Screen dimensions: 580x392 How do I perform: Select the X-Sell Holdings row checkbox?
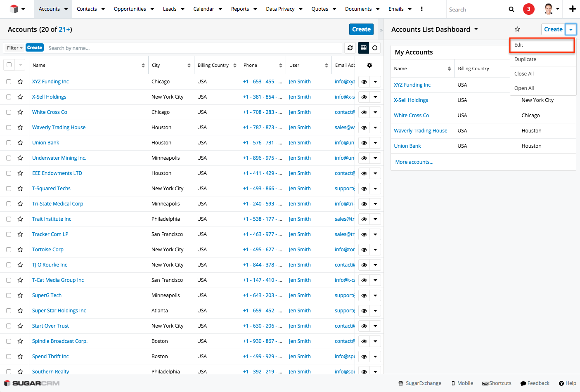point(9,97)
